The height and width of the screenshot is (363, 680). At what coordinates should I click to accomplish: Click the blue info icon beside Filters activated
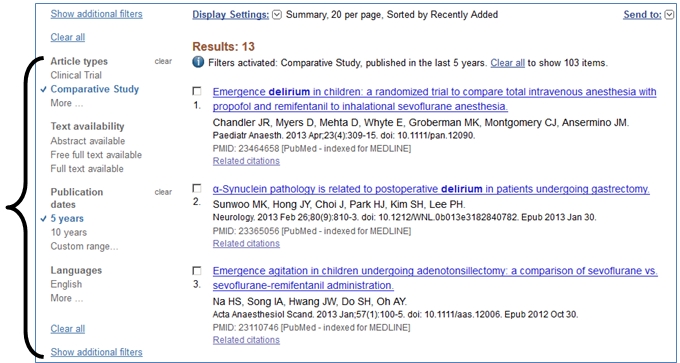click(x=198, y=62)
